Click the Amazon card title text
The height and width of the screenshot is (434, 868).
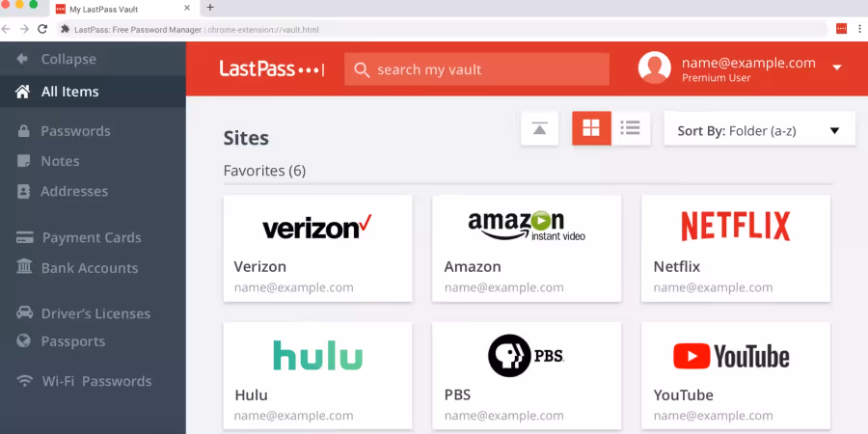[x=473, y=267]
